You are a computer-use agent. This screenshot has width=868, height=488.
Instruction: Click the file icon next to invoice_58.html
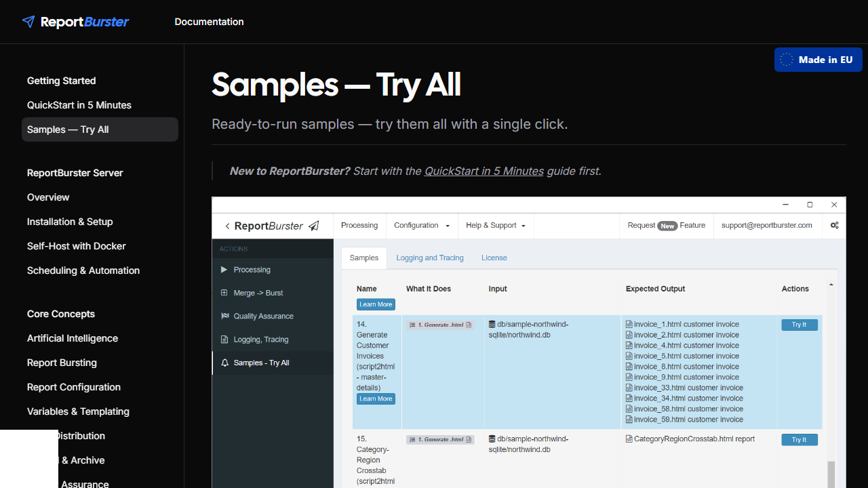(629, 409)
